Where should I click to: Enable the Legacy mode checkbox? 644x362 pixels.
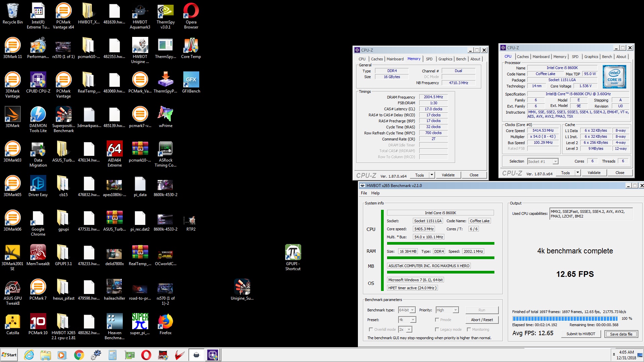(437, 329)
